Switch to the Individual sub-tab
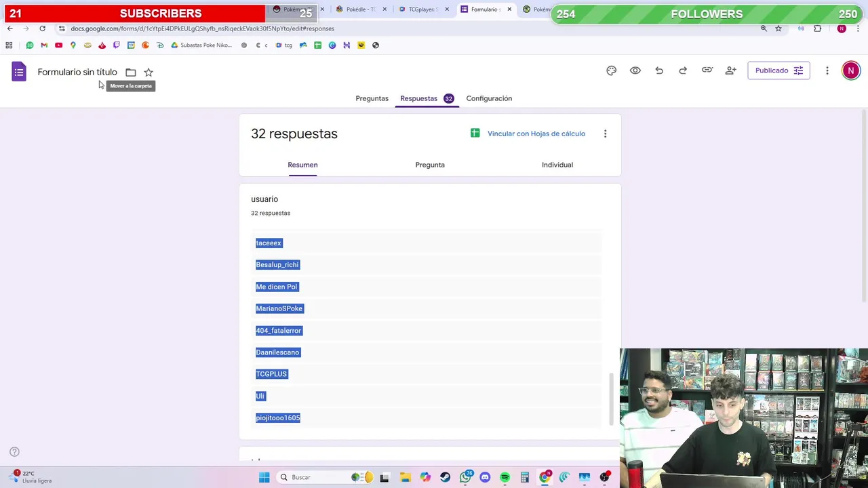The height and width of the screenshot is (488, 868). click(557, 165)
